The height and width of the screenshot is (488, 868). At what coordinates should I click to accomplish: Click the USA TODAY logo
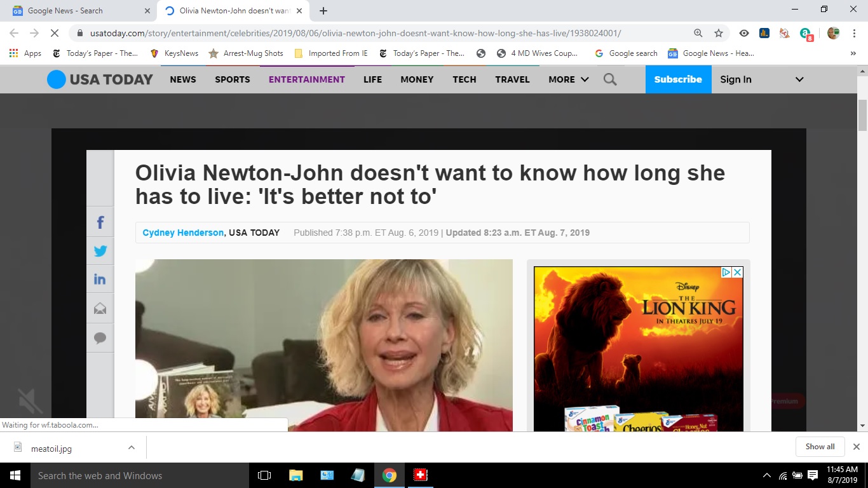click(x=100, y=79)
